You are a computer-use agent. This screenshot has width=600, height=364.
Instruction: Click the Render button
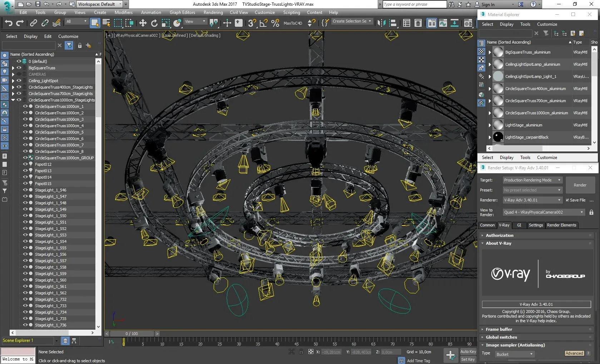[580, 185]
